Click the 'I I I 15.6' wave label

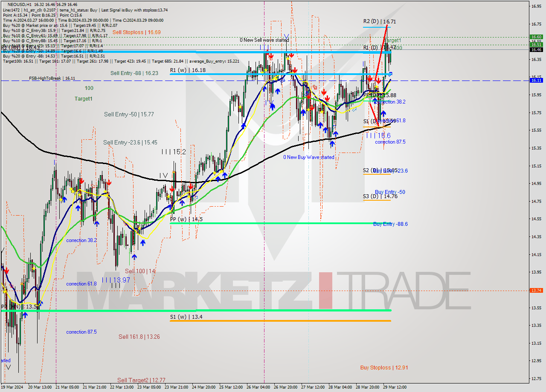tap(378, 135)
